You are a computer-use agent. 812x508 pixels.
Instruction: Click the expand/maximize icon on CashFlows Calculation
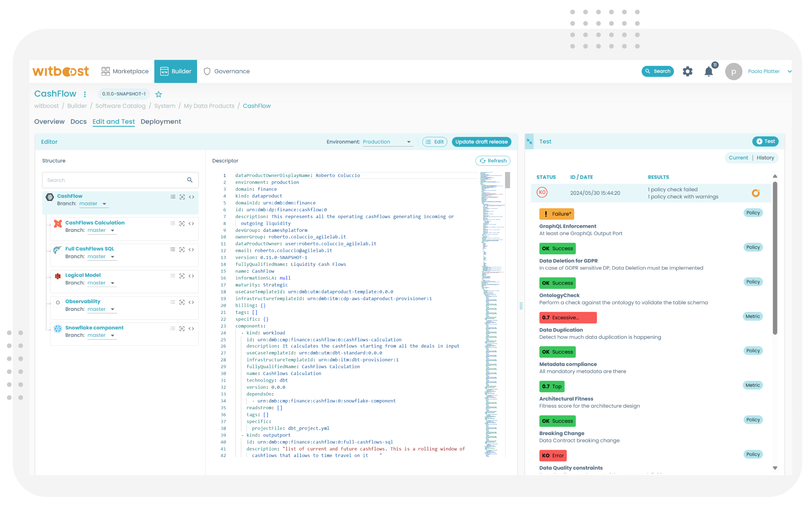click(x=182, y=224)
